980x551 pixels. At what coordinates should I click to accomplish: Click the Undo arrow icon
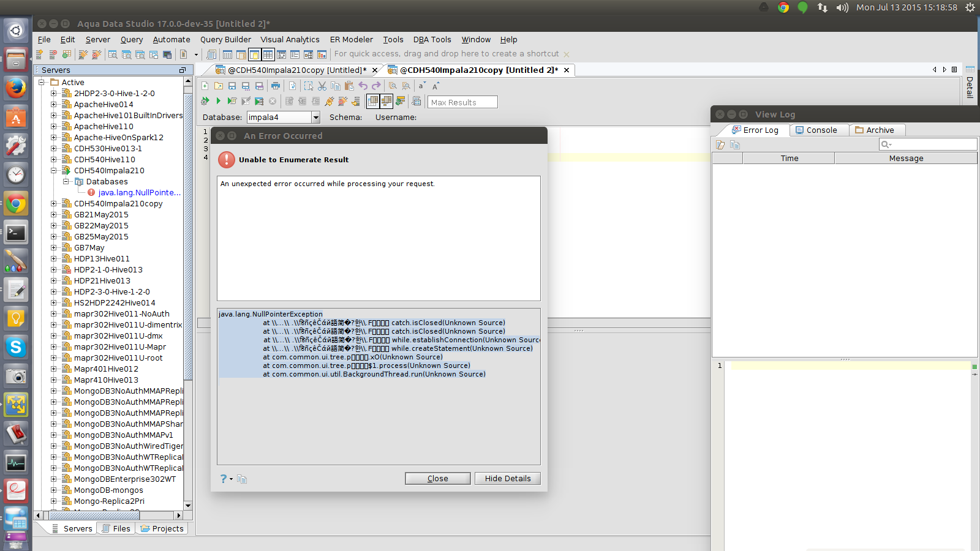(363, 86)
